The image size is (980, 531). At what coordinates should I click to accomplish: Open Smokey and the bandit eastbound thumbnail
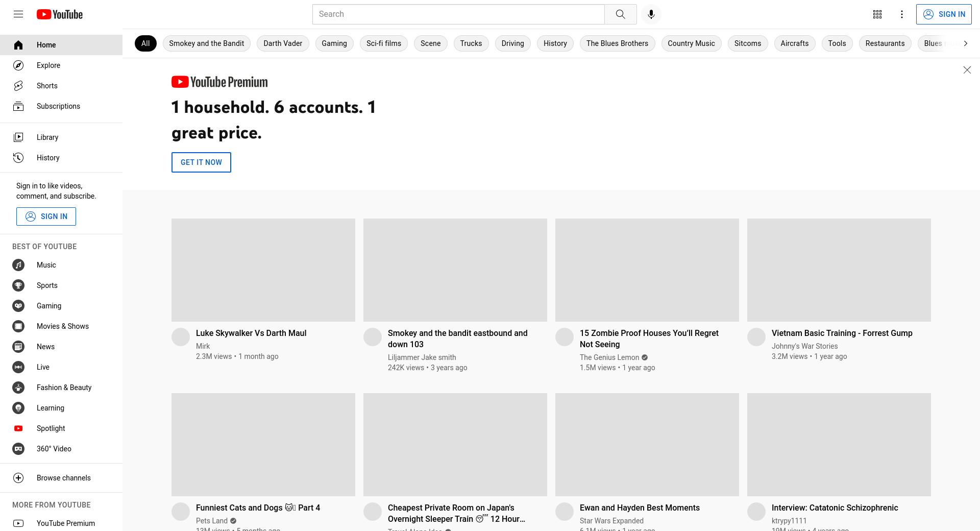455,270
